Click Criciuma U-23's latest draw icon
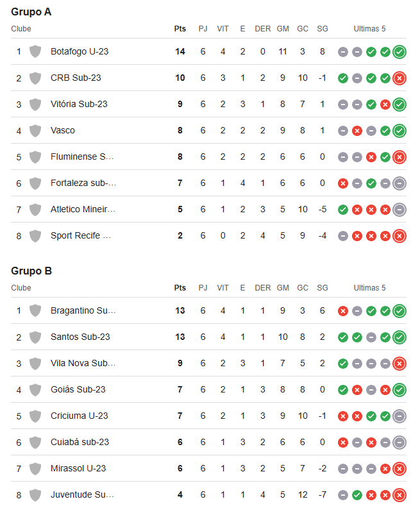 click(399, 416)
